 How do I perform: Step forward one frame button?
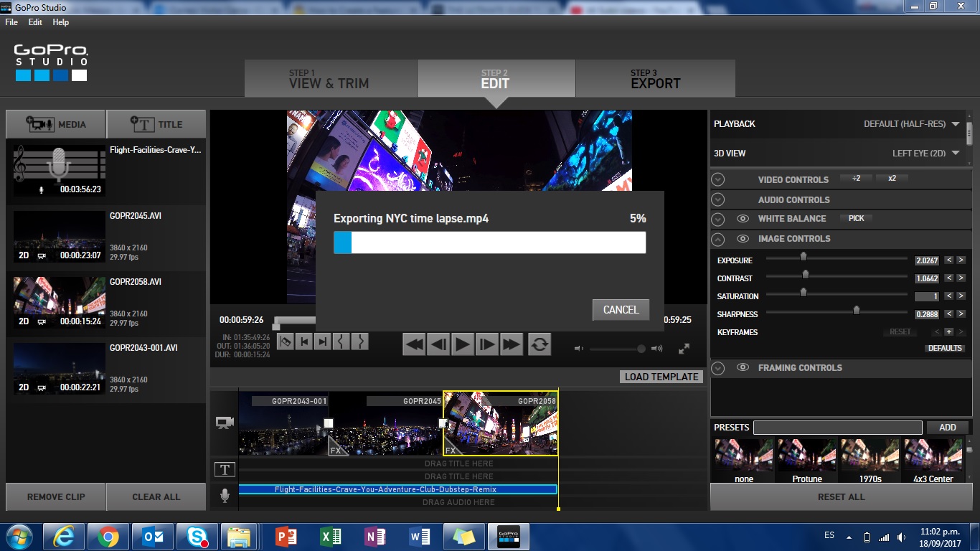tap(487, 344)
